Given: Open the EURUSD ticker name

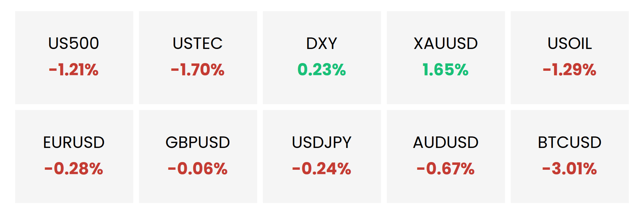Looking at the screenshot, I should coord(74,143).
